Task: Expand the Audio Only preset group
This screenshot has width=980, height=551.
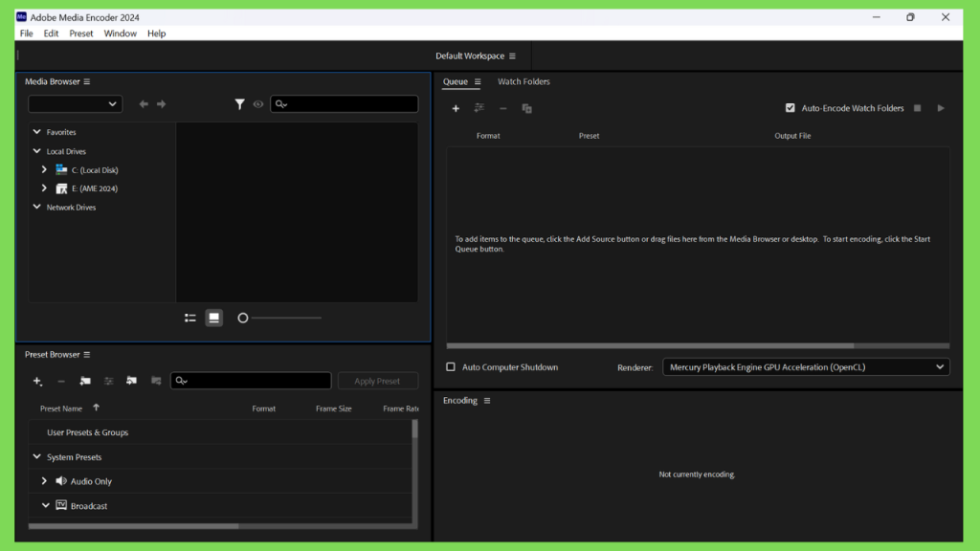Action: pos(44,481)
